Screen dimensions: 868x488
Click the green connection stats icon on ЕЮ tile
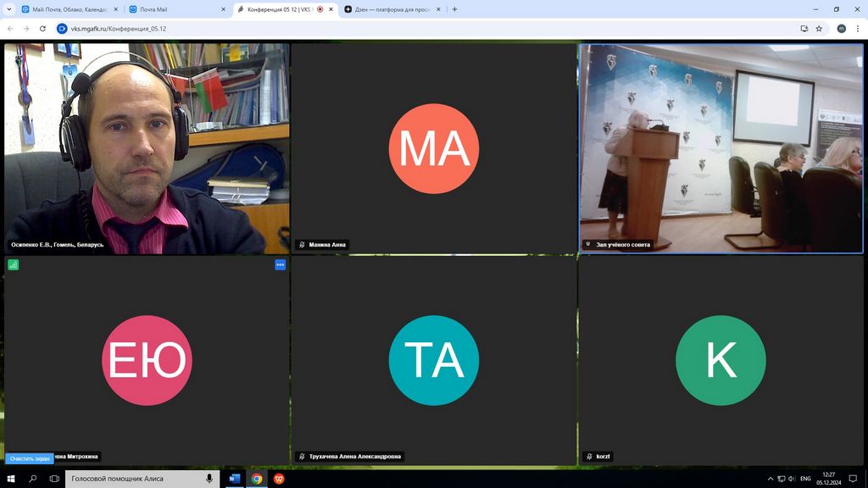click(x=14, y=264)
